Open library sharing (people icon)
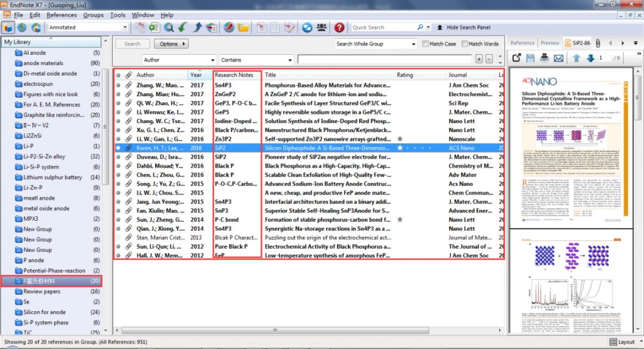 coord(321,27)
